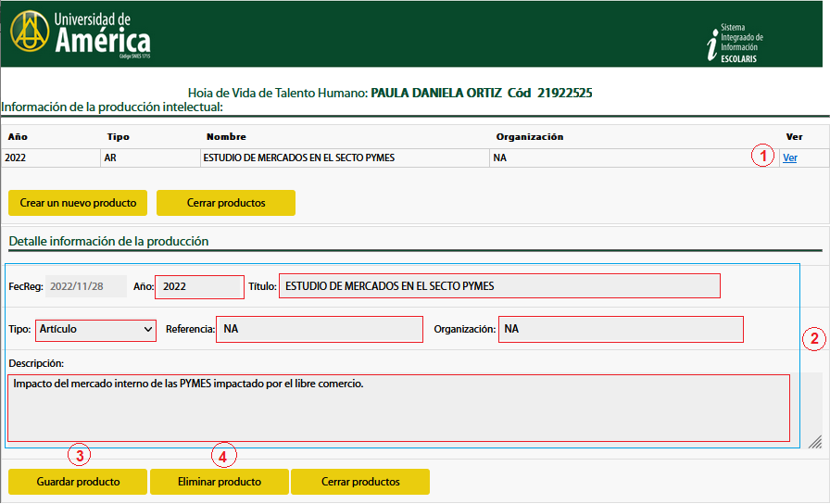Click the name PAULA DANIELA ORTIZ in heading
The width and height of the screenshot is (830, 504).
[x=436, y=94]
